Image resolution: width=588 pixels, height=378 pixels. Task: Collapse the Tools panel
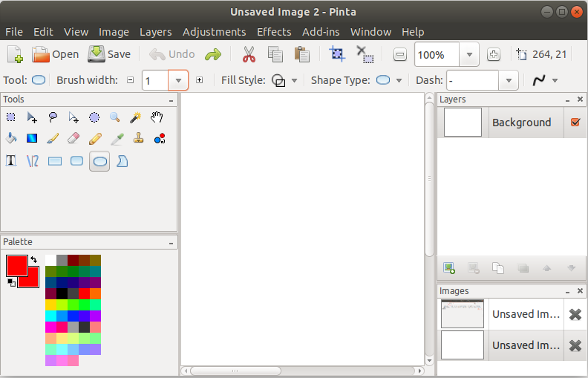click(x=171, y=100)
